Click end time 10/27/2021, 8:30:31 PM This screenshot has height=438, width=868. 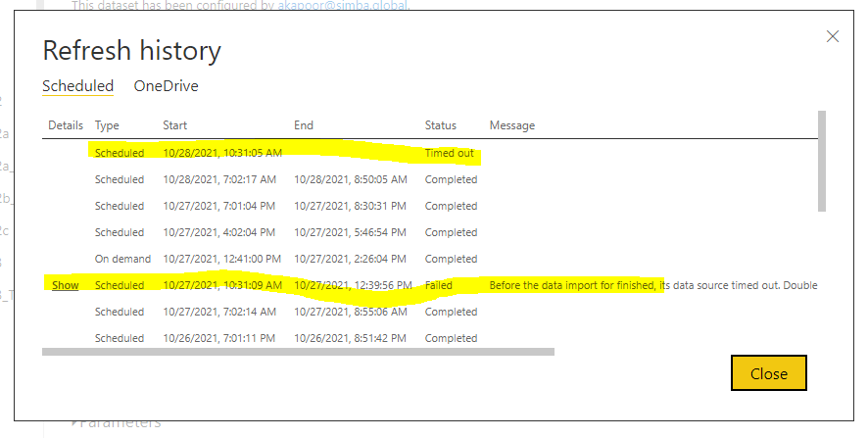point(350,206)
